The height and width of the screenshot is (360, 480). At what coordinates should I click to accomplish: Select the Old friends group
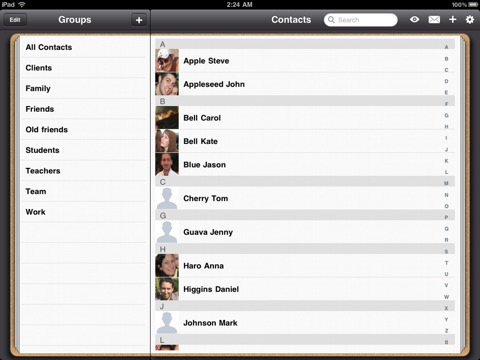click(x=83, y=129)
